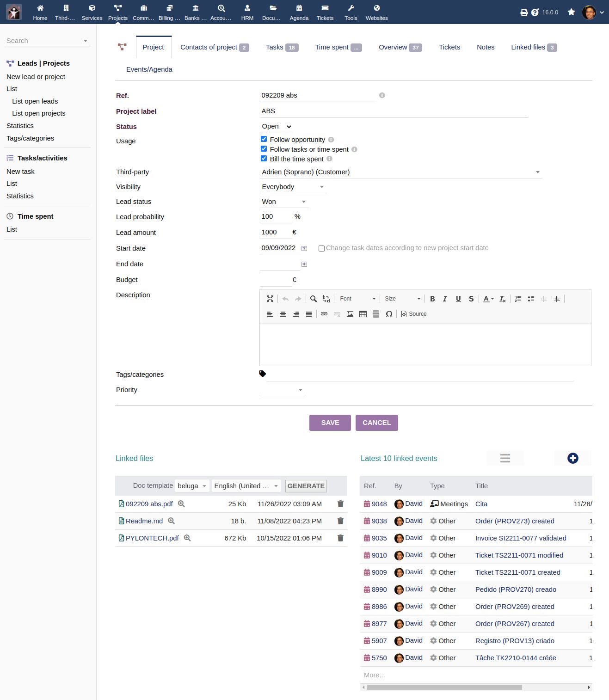Image resolution: width=609 pixels, height=700 pixels.
Task: Click the SAVE button
Action: point(330,423)
